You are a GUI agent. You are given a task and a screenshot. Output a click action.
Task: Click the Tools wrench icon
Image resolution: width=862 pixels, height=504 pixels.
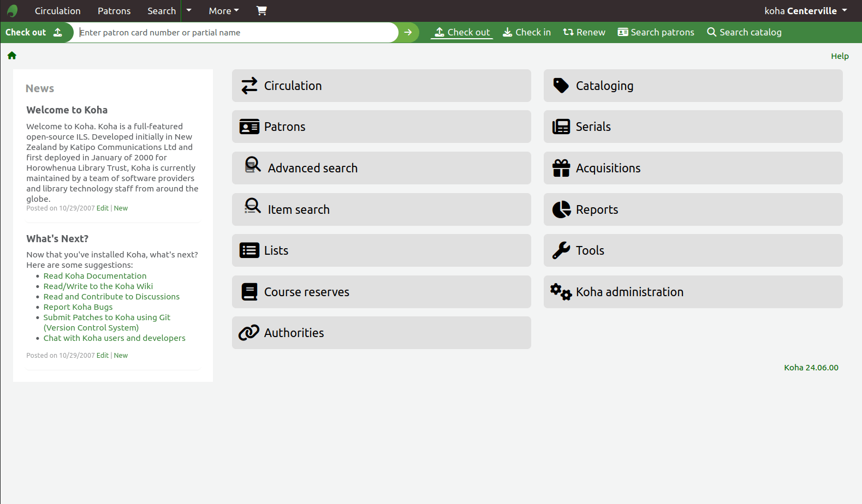[x=561, y=250]
